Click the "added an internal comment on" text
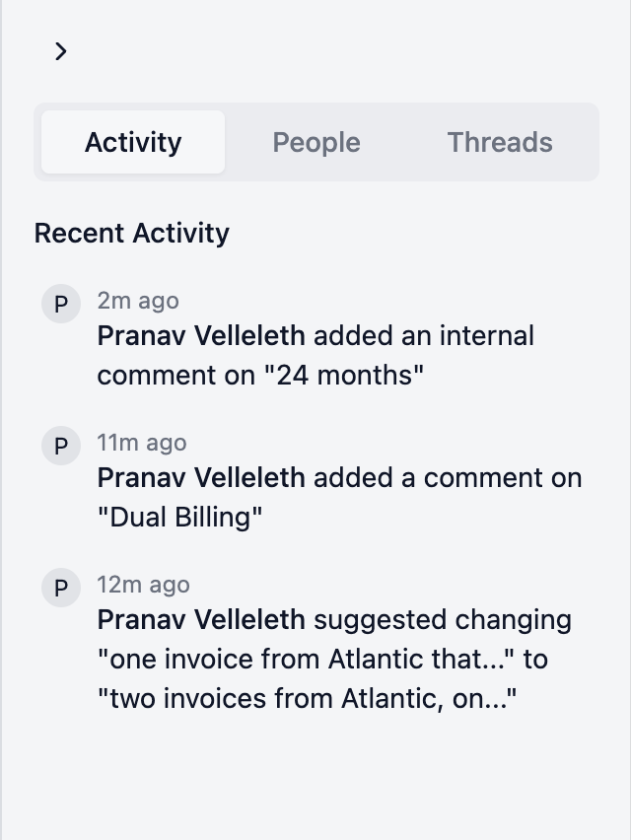Screen dimensions: 631x840 424,336
